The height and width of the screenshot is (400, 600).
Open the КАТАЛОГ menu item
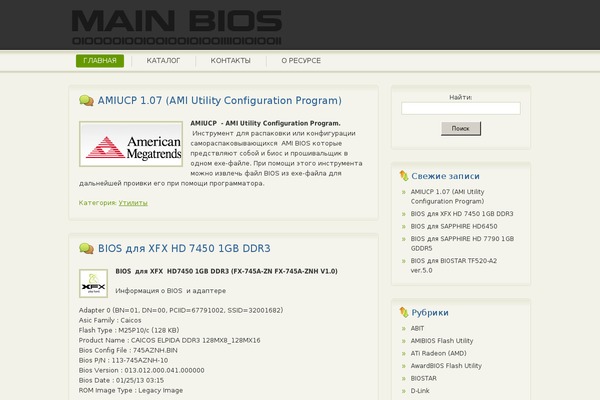163,61
